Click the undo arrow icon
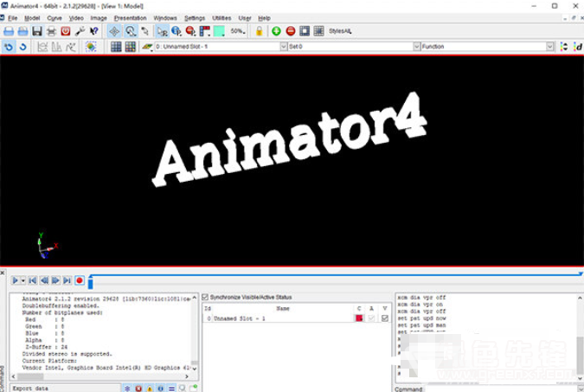Image resolution: width=584 pixels, height=392 pixels. pyautogui.click(x=9, y=47)
